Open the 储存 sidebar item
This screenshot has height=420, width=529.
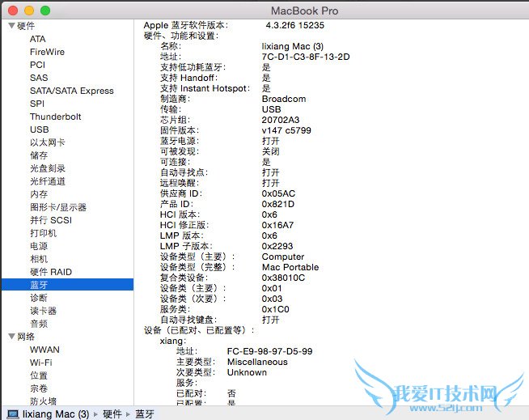(39, 155)
